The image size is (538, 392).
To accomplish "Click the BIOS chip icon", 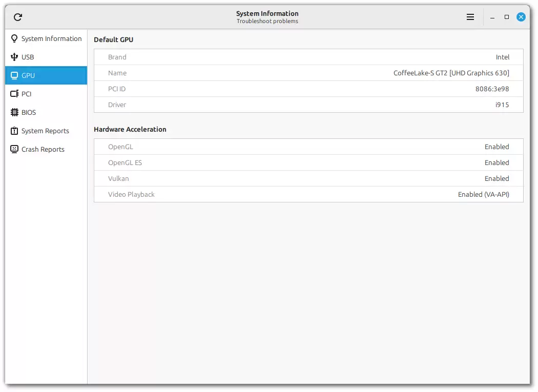I will [x=14, y=112].
